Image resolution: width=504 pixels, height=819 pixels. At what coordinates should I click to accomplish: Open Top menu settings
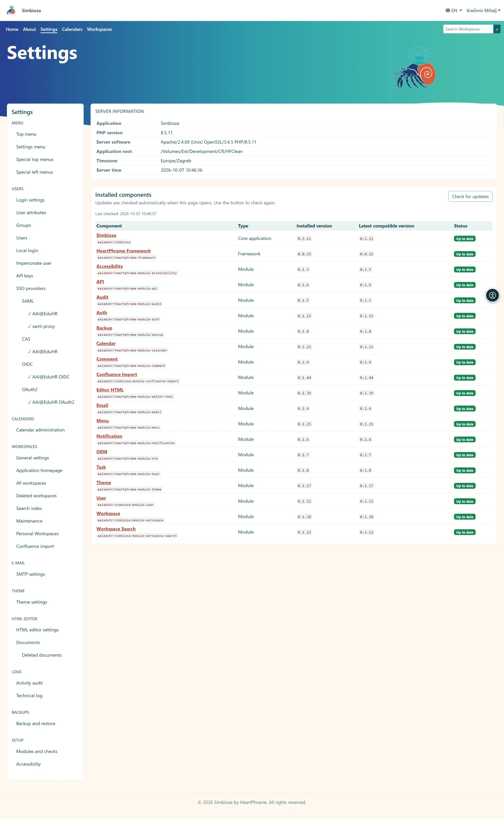[x=26, y=134]
